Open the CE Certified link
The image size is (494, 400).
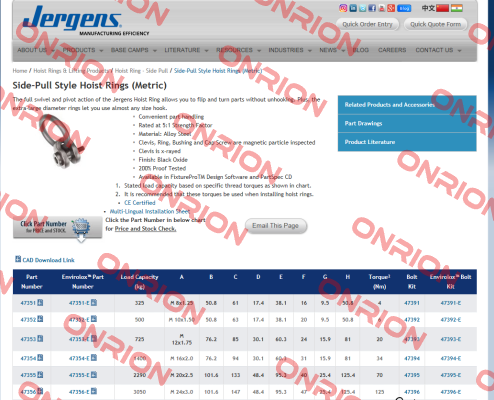click(x=140, y=203)
